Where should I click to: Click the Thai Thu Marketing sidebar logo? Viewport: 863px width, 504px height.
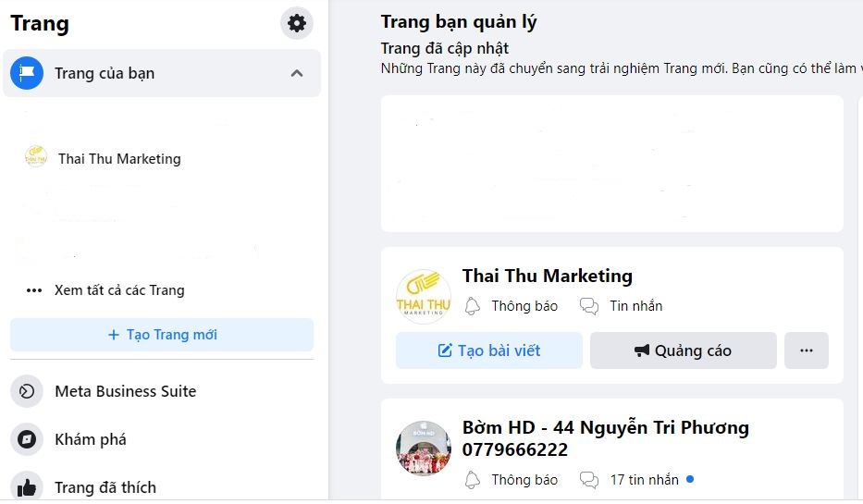coord(36,157)
